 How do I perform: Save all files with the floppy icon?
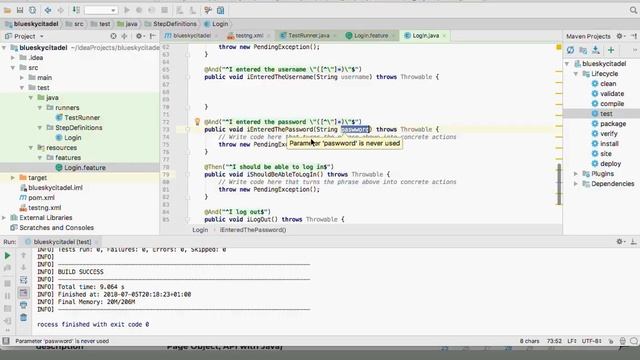(20, 10)
